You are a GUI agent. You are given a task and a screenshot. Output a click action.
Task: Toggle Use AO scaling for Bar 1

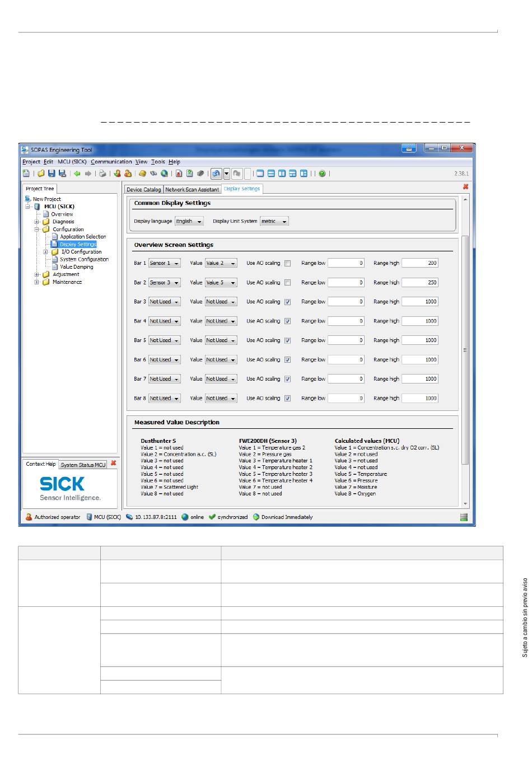[287, 263]
